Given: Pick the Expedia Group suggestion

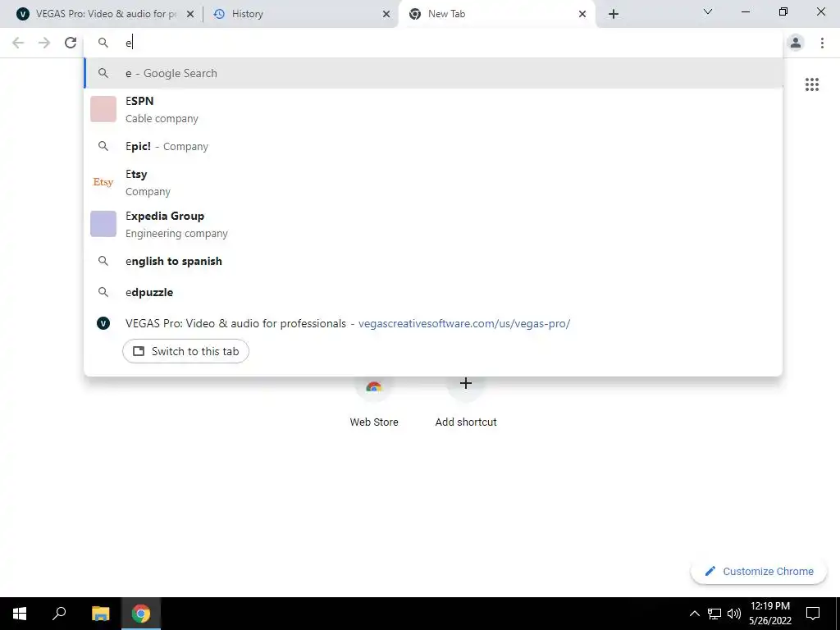Looking at the screenshot, I should 433,225.
